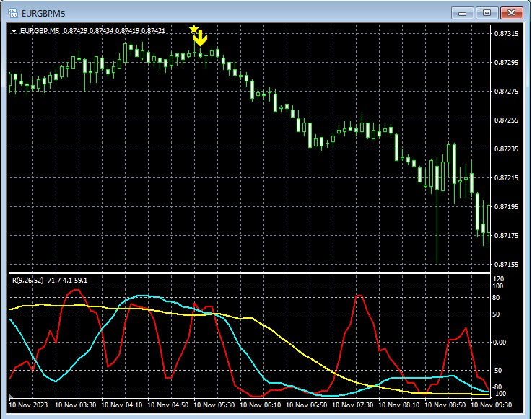The width and height of the screenshot is (532, 419).
Task: Close the EURGBP,M5 chart window
Action: tap(511, 13)
